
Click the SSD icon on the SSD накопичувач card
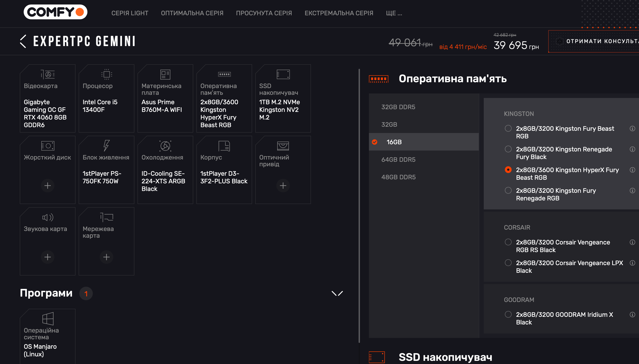[283, 74]
